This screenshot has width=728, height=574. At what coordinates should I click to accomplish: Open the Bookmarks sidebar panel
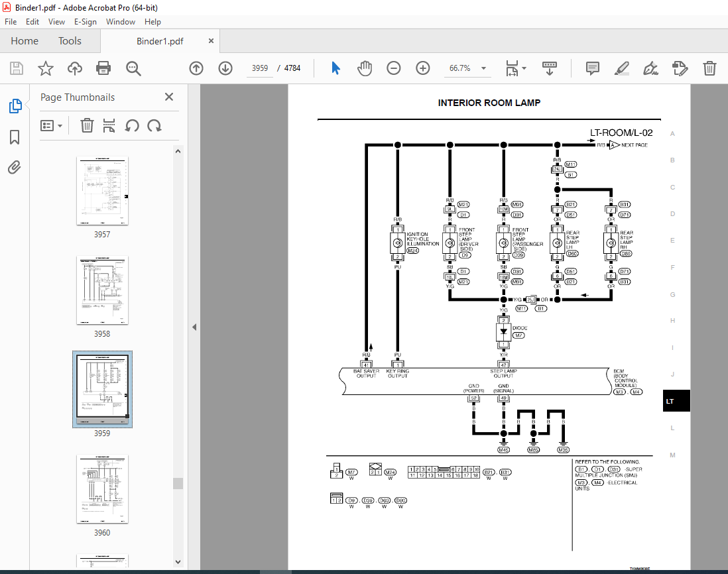click(15, 137)
